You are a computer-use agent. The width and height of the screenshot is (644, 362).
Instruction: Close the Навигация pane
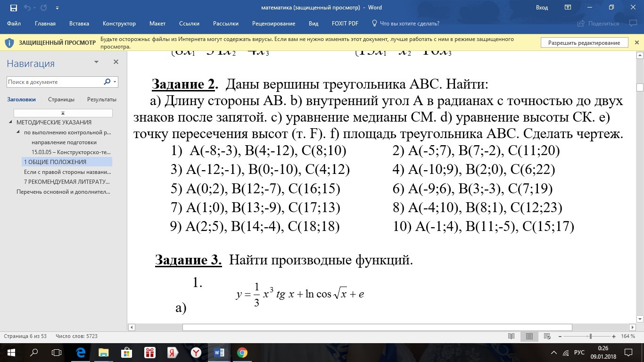(116, 62)
